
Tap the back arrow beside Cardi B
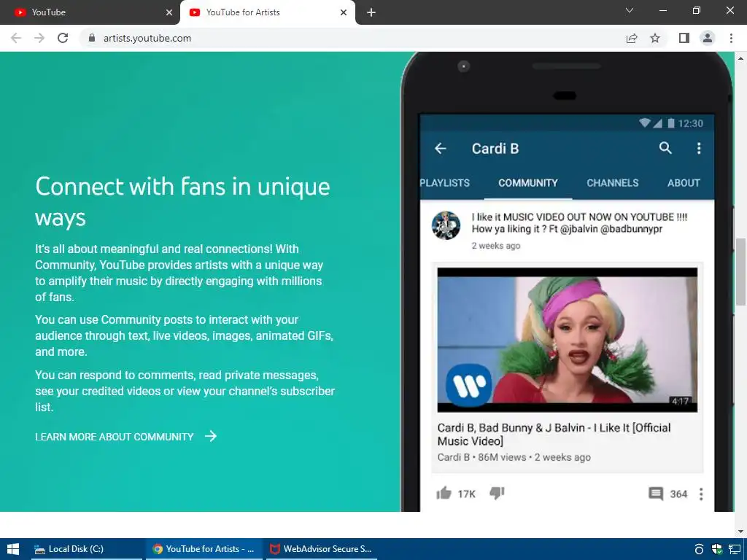tap(440, 149)
